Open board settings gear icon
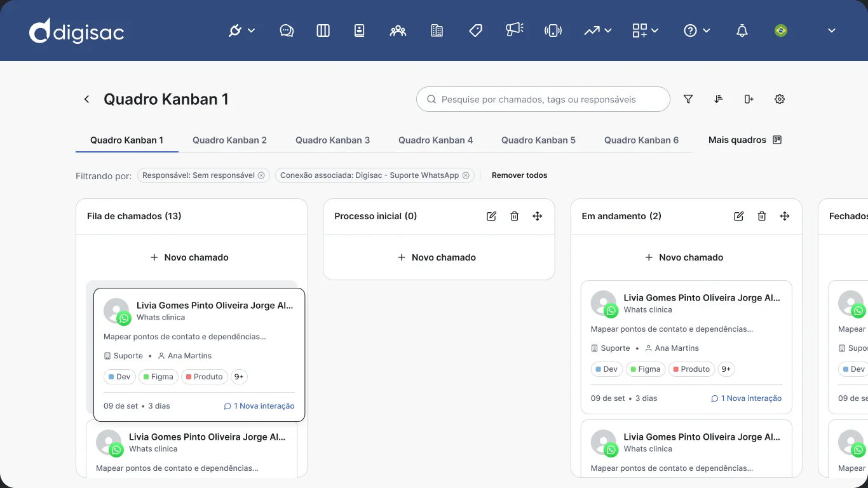The width and height of the screenshot is (868, 488). (780, 99)
